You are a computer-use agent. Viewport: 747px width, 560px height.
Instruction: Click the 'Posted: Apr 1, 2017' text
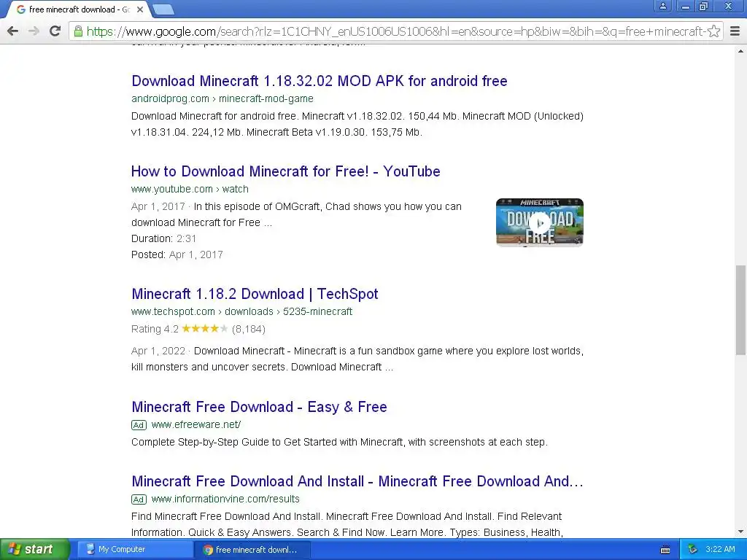[177, 254]
